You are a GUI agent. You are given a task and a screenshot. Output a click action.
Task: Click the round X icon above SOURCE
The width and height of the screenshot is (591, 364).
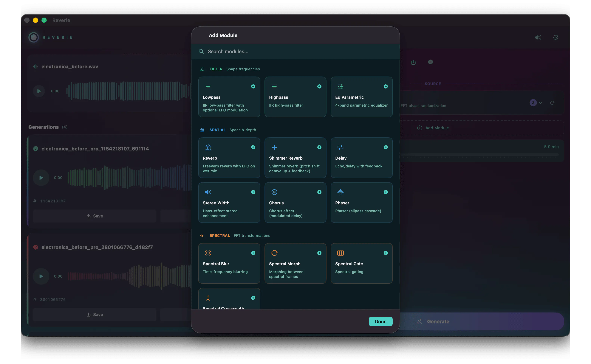pyautogui.click(x=430, y=62)
